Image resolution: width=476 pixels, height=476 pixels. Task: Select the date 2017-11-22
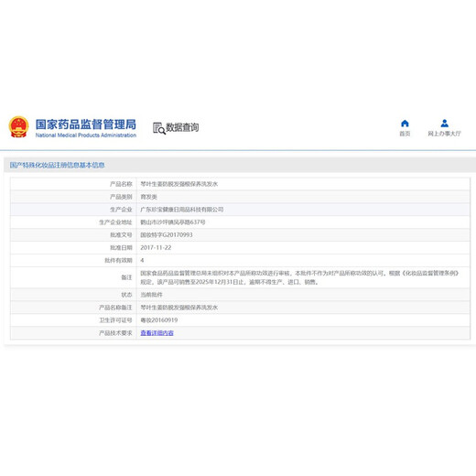(x=156, y=248)
